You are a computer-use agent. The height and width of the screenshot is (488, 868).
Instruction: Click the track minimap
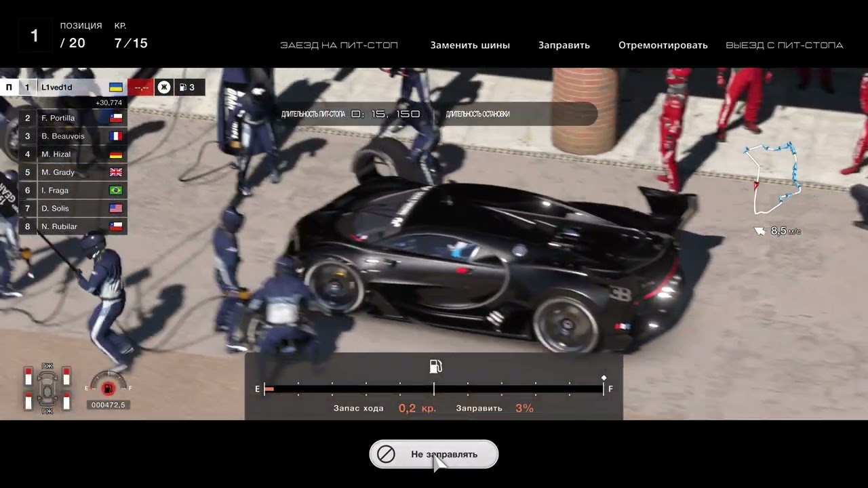(x=772, y=178)
